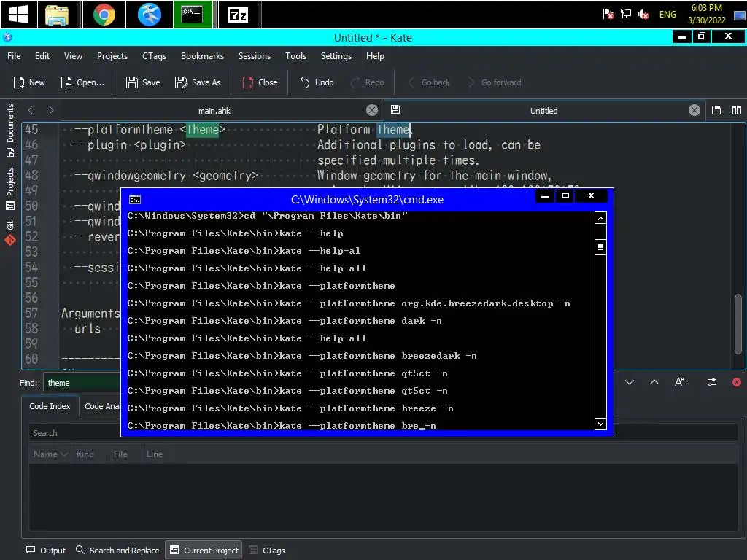Screen dimensions: 747x560
Task: Jump to previous search match arrow
Action: coord(654,382)
